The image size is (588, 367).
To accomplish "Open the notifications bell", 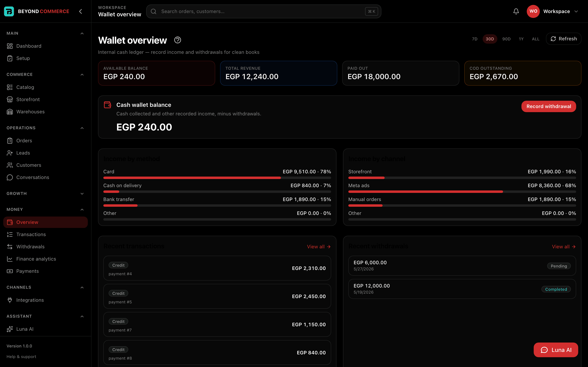I will coord(516,11).
